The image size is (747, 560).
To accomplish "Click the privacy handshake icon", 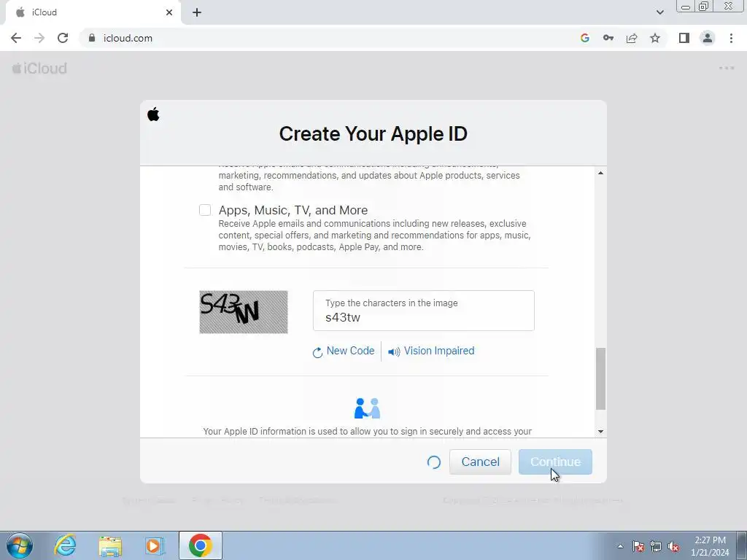I will 368,408.
